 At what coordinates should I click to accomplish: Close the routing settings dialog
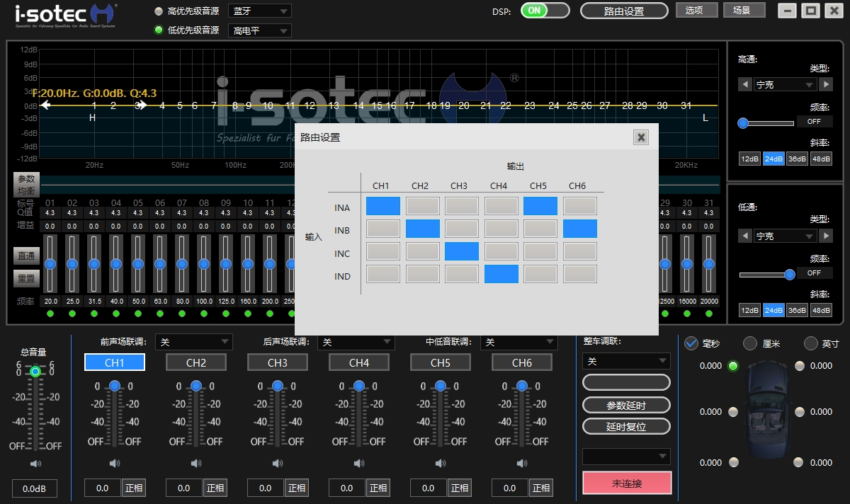[641, 137]
